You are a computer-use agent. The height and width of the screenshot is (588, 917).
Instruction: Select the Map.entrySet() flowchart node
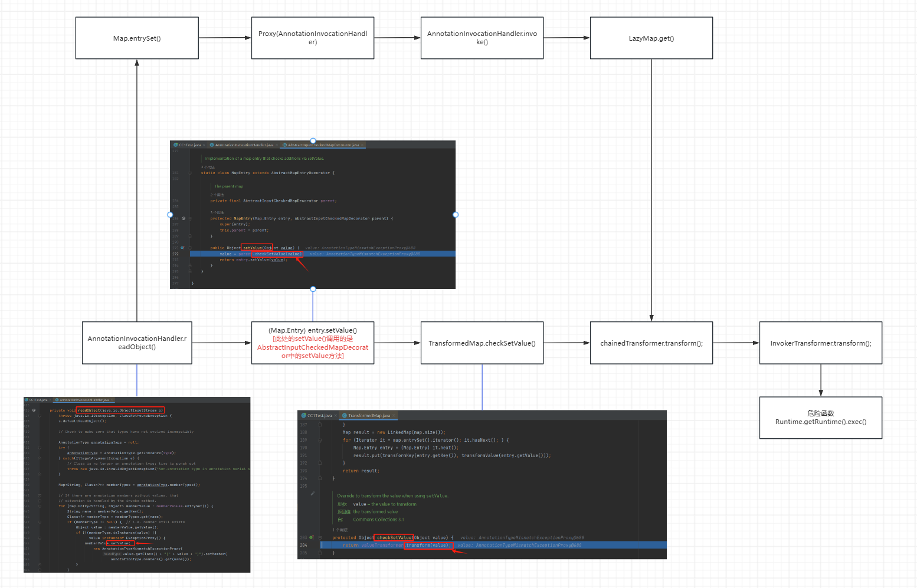(x=137, y=38)
